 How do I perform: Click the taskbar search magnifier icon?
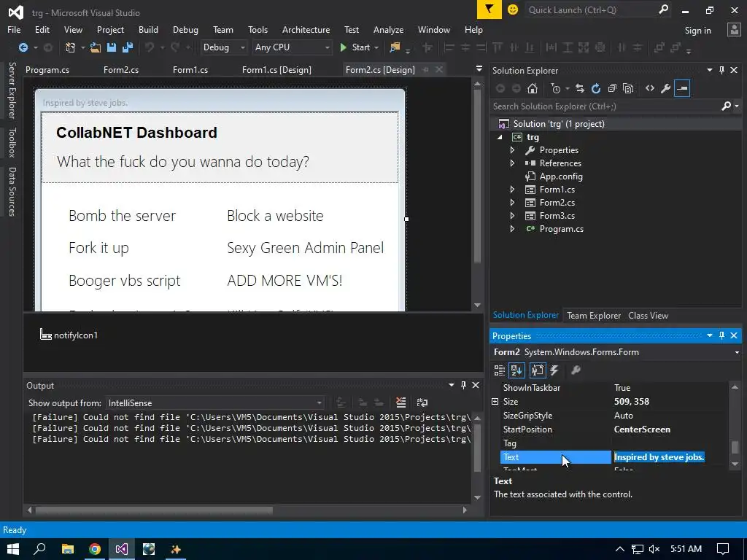pyautogui.click(x=40, y=549)
